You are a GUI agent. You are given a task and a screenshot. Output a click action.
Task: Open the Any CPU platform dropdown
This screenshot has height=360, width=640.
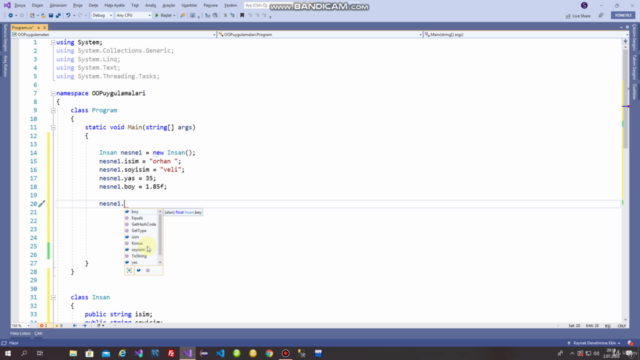[133, 16]
